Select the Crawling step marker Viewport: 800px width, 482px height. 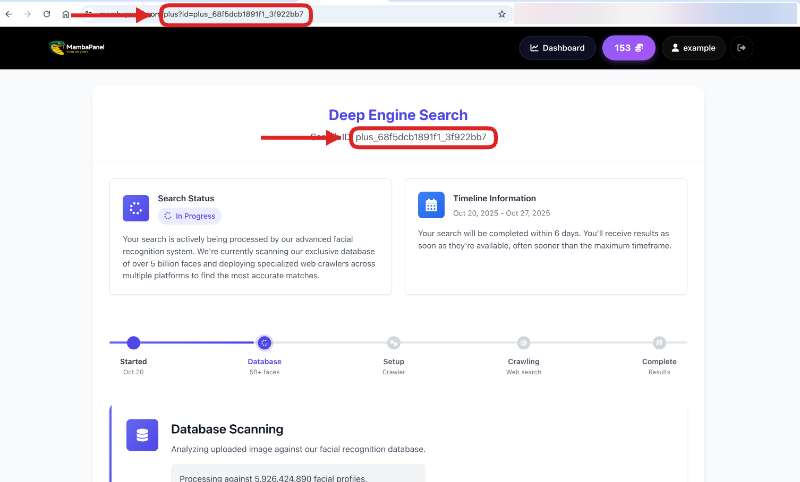[523, 343]
